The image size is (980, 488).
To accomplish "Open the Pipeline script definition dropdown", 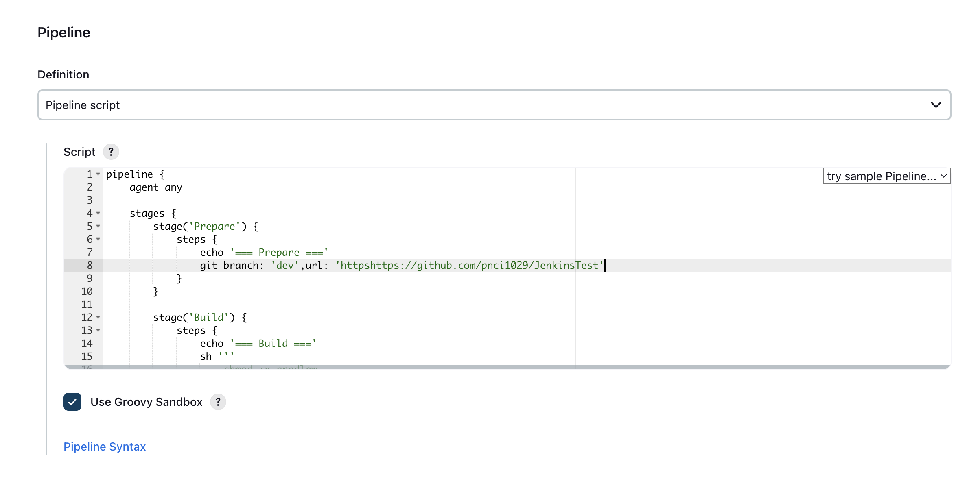I will click(x=494, y=105).
